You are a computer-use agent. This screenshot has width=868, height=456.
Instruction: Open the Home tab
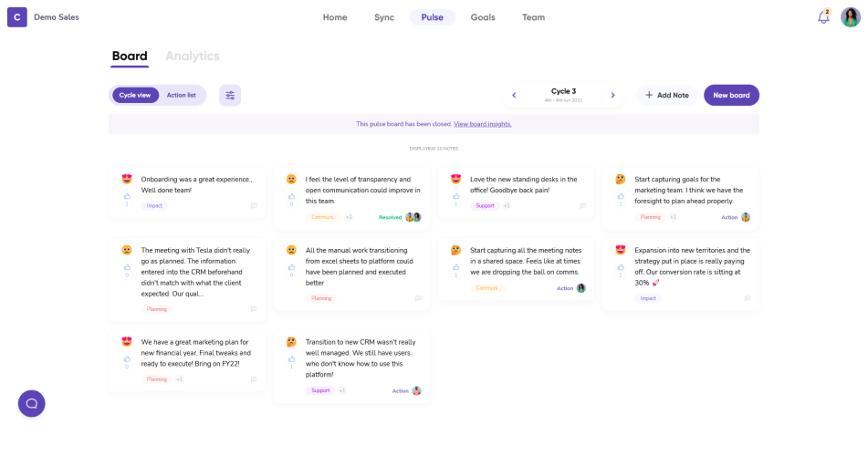tap(335, 17)
